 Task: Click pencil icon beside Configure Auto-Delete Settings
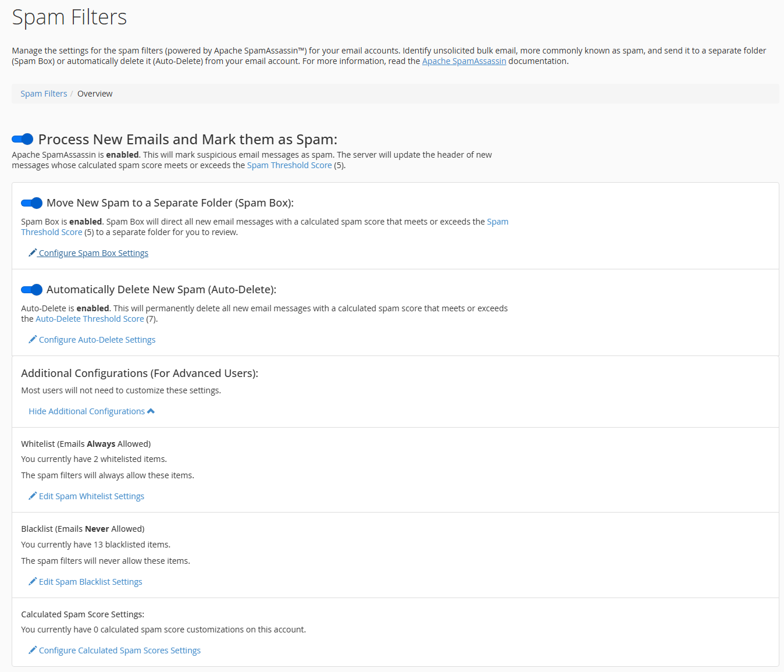pyautogui.click(x=33, y=339)
